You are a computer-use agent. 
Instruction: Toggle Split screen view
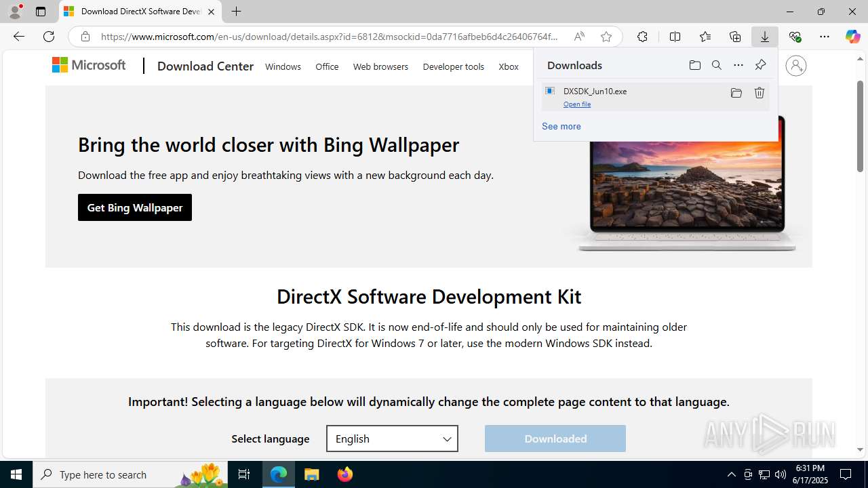pos(675,37)
